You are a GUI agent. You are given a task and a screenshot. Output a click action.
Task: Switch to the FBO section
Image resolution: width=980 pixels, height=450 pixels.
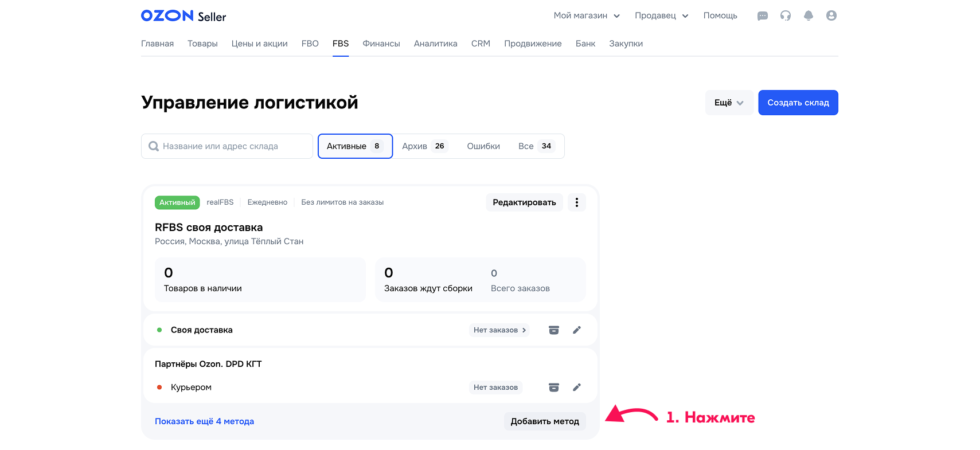(x=310, y=44)
